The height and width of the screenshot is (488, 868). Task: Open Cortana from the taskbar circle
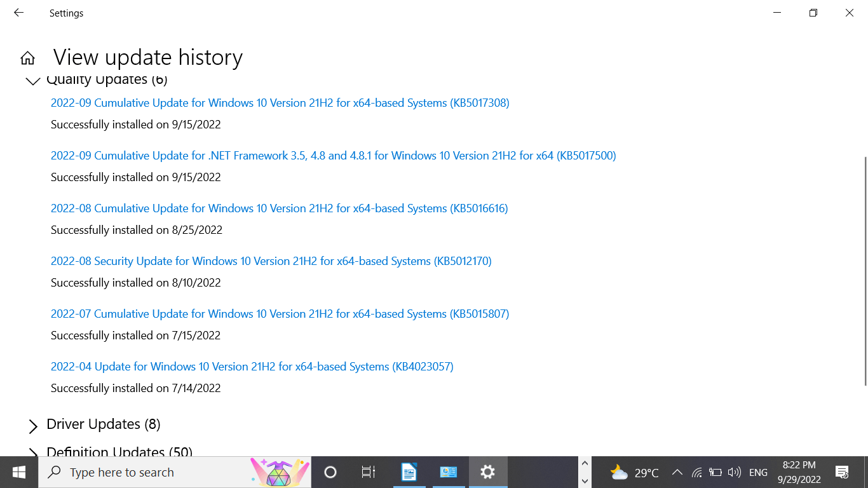(x=330, y=472)
